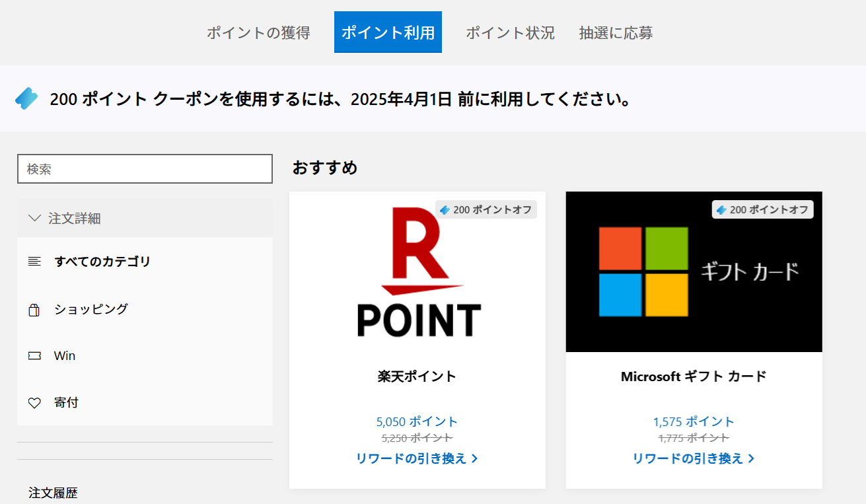Click the Microsoft ギフト カード card title
This screenshot has width=866, height=504.
click(x=694, y=377)
